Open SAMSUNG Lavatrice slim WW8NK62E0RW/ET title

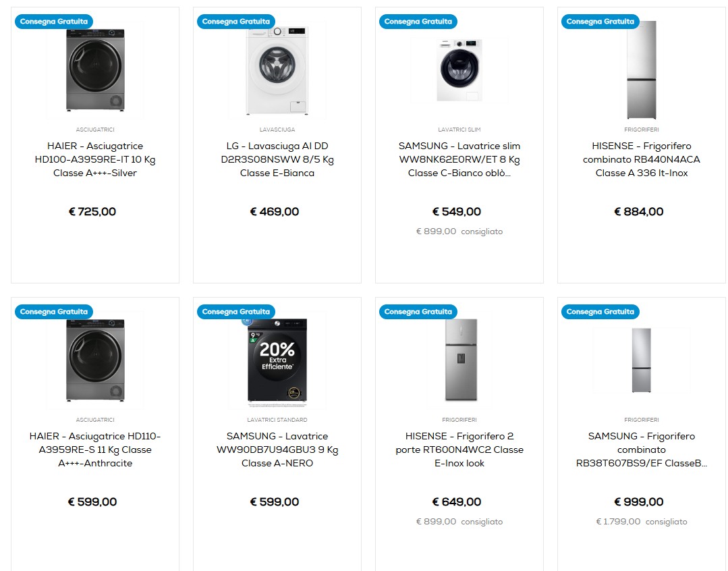point(459,159)
